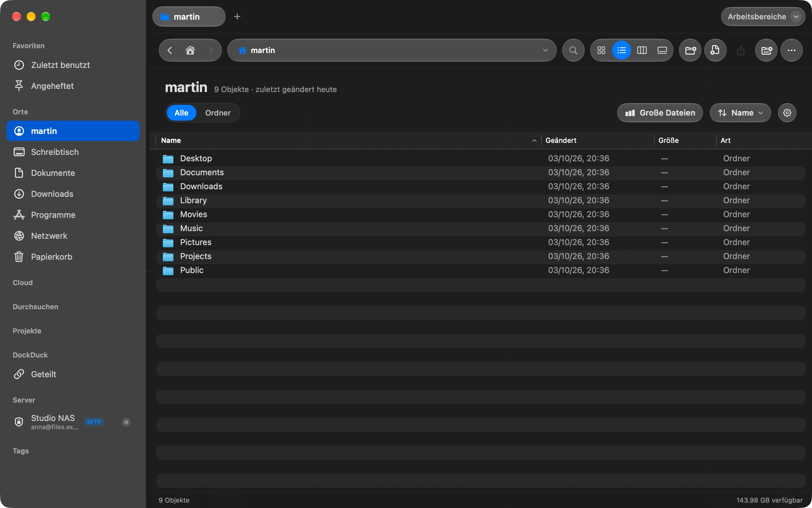This screenshot has width=812, height=508.
Task: Create a new folder with folder-plus icon
Action: click(x=690, y=50)
